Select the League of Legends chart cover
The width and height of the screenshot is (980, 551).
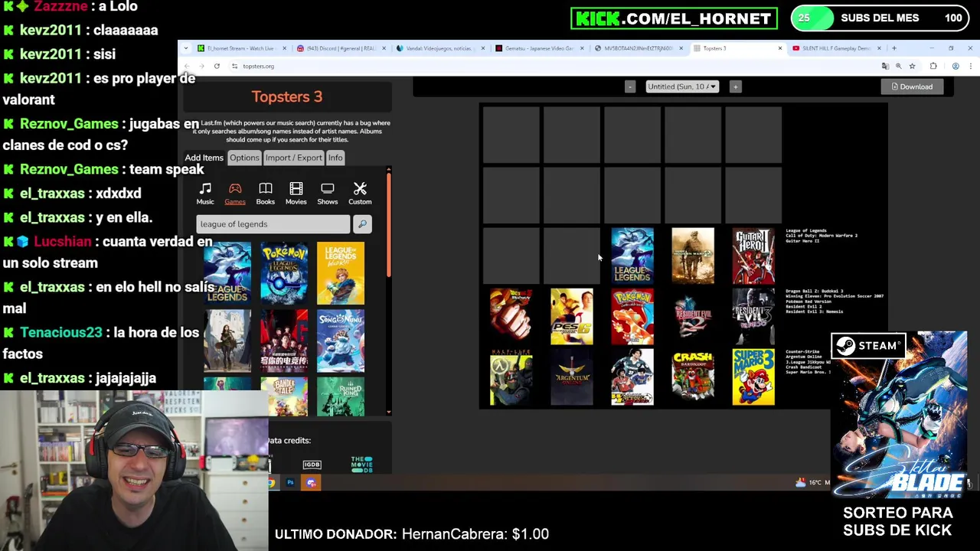pyautogui.click(x=632, y=256)
